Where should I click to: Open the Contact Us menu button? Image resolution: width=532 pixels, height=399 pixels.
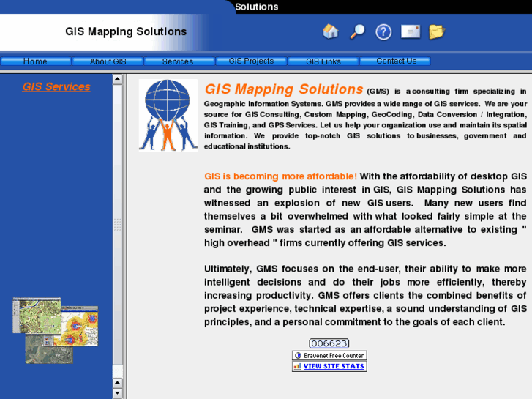pos(395,61)
